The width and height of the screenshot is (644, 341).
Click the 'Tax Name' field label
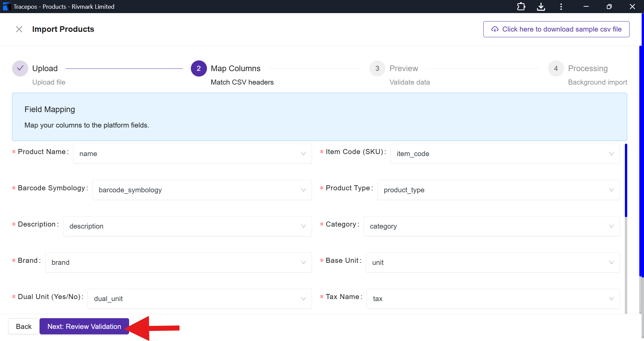pos(342,297)
